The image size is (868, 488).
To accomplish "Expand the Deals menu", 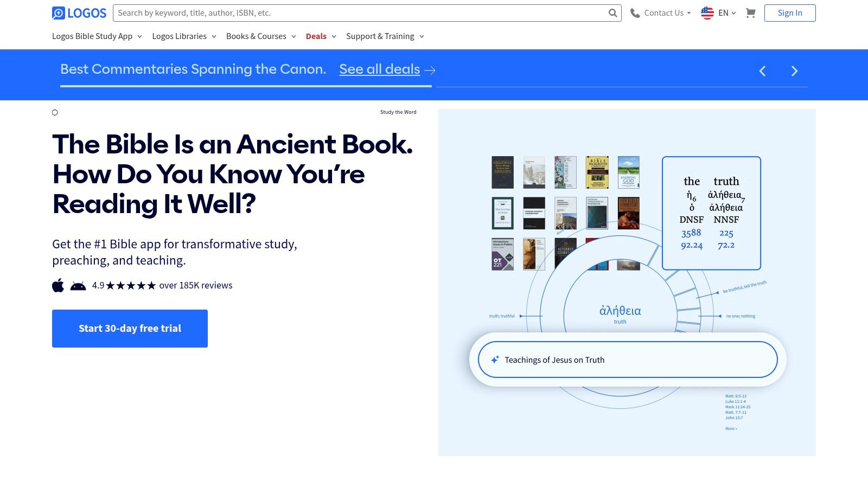I will point(321,36).
